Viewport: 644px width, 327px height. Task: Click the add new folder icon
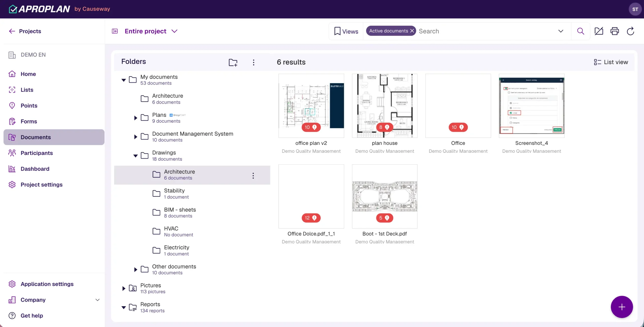(x=233, y=62)
